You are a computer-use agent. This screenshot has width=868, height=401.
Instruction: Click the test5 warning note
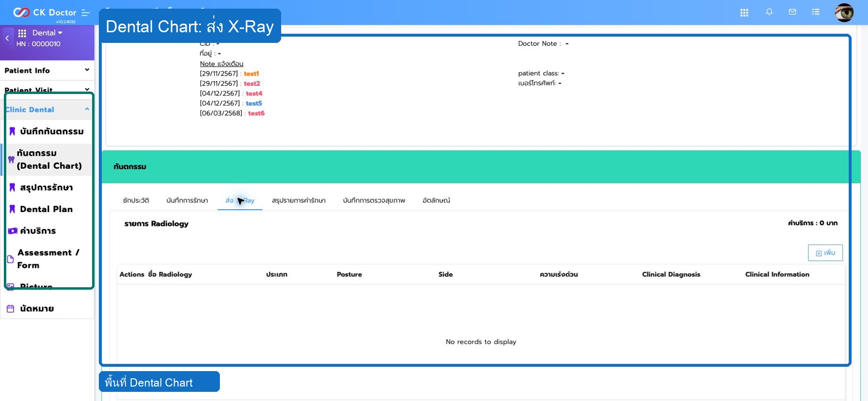pos(254,103)
